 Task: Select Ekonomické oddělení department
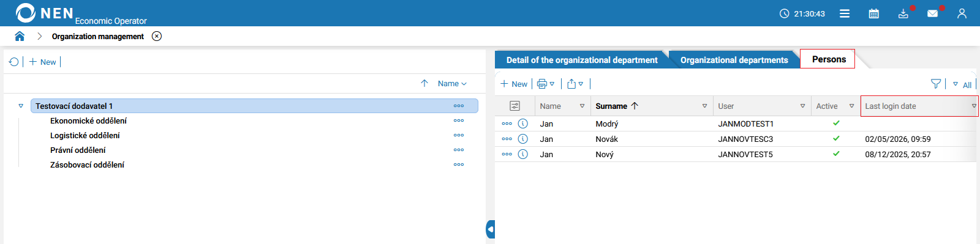(88, 120)
